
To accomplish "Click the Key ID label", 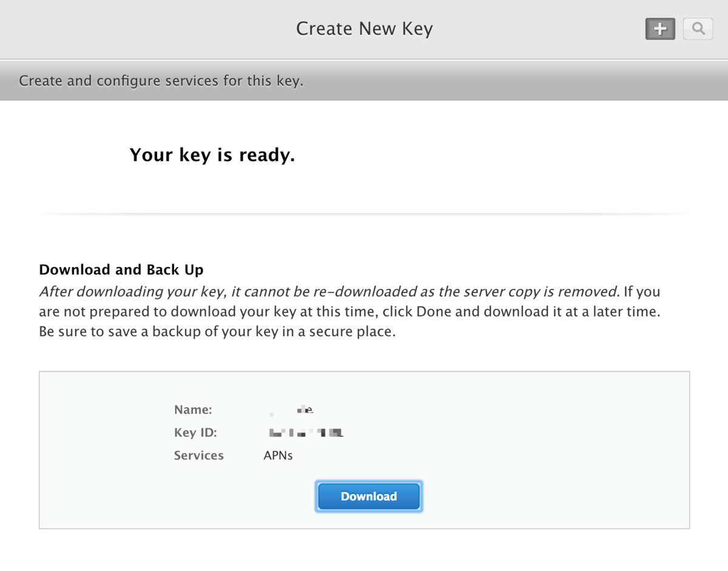I will point(195,433).
